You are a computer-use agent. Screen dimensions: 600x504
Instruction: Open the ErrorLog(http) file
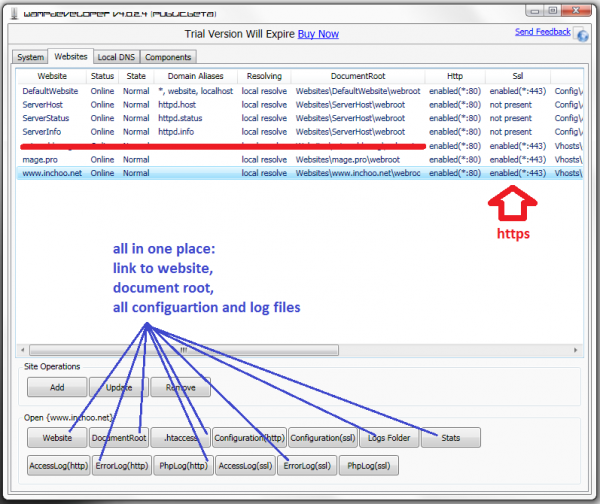pos(122,466)
